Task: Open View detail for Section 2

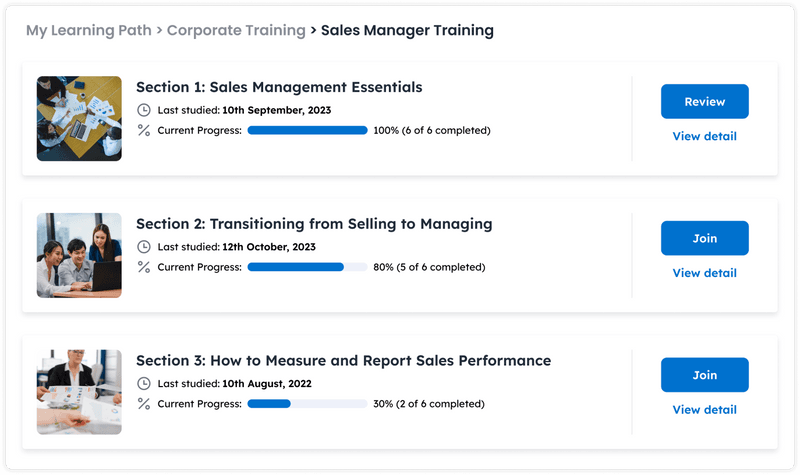Action: pyautogui.click(x=704, y=273)
